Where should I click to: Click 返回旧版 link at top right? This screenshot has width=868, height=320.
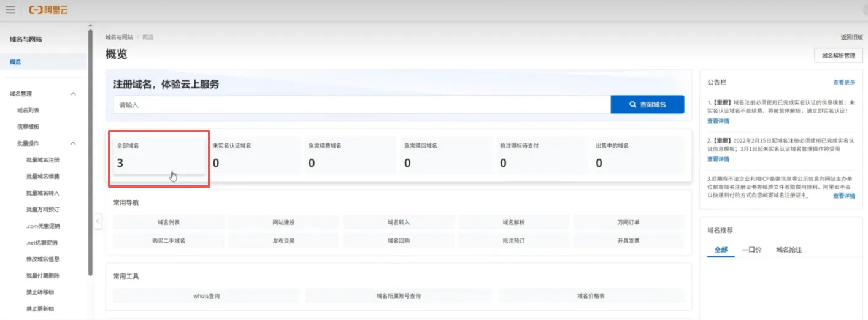tap(851, 37)
